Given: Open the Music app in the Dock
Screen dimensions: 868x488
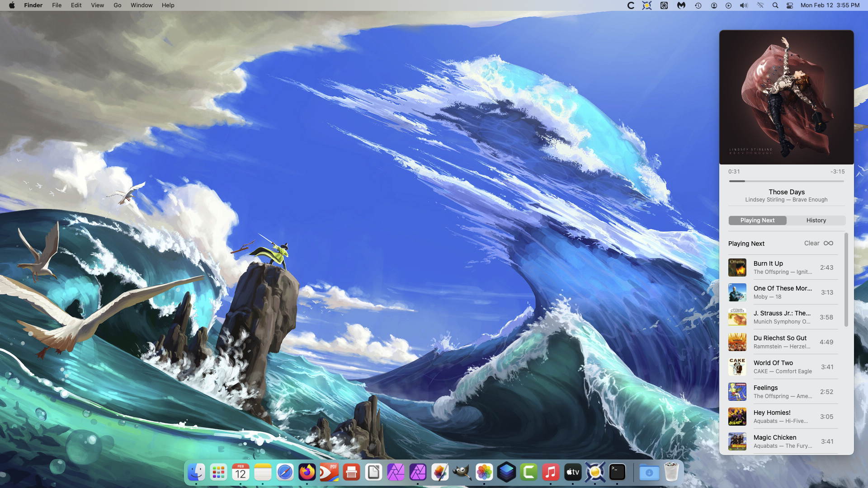Looking at the screenshot, I should pyautogui.click(x=551, y=473).
